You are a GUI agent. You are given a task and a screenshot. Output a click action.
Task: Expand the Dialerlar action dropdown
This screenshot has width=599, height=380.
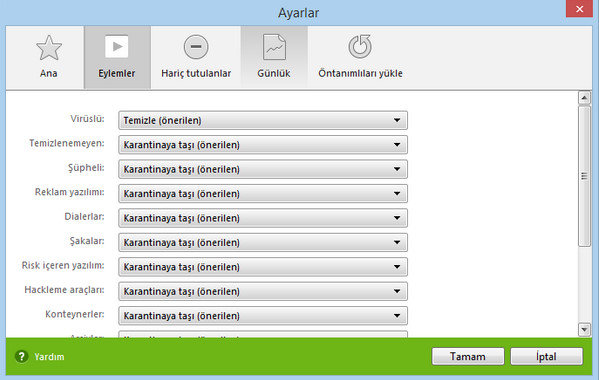point(263,218)
